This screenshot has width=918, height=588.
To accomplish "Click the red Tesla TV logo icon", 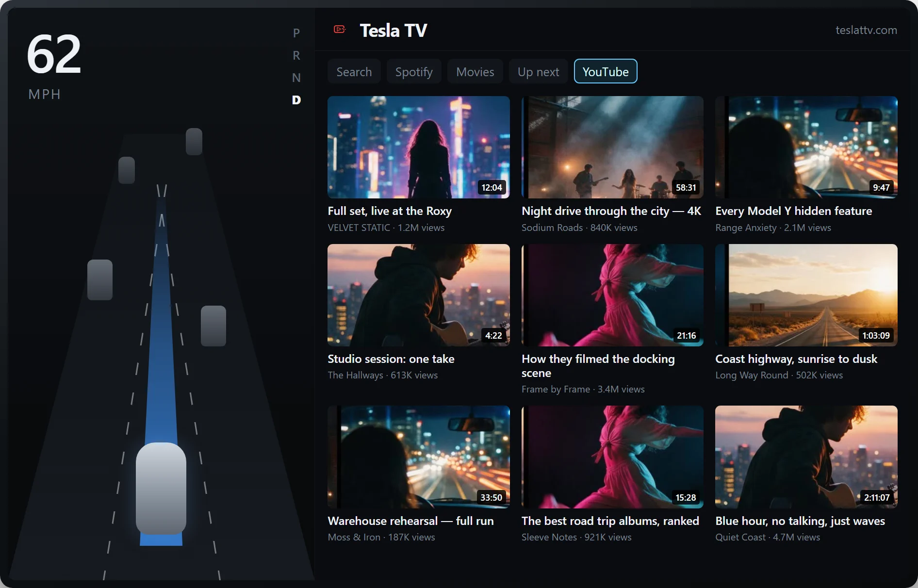I will tap(340, 30).
